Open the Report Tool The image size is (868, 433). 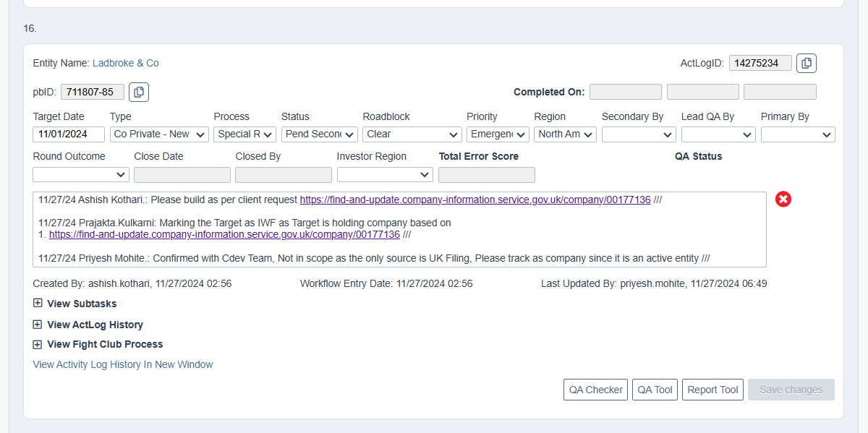712,390
